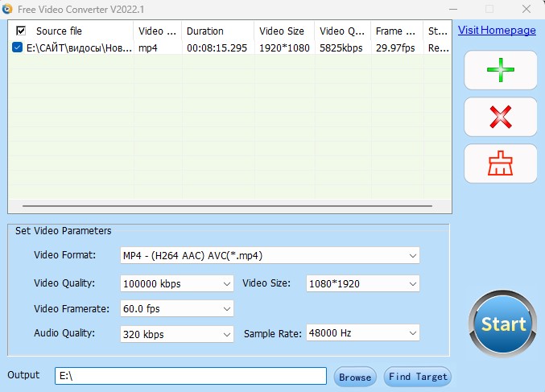Click the Find Target button

pyautogui.click(x=418, y=377)
